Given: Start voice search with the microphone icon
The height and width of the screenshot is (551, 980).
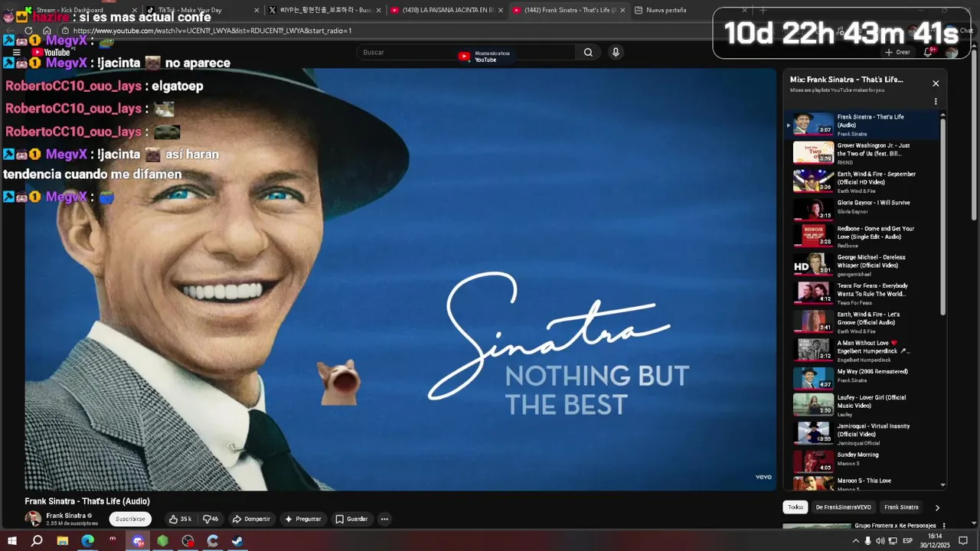Looking at the screenshot, I should [x=616, y=52].
